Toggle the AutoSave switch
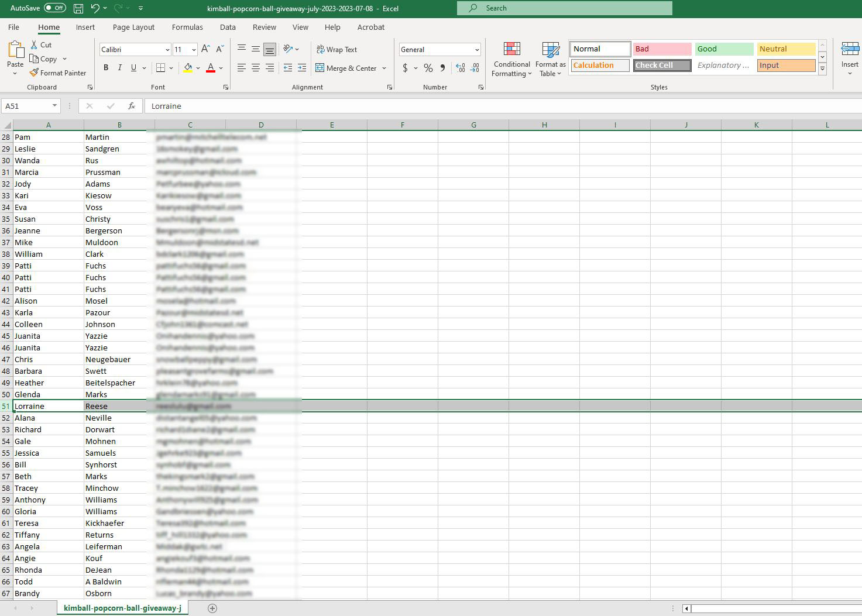 [55, 8]
